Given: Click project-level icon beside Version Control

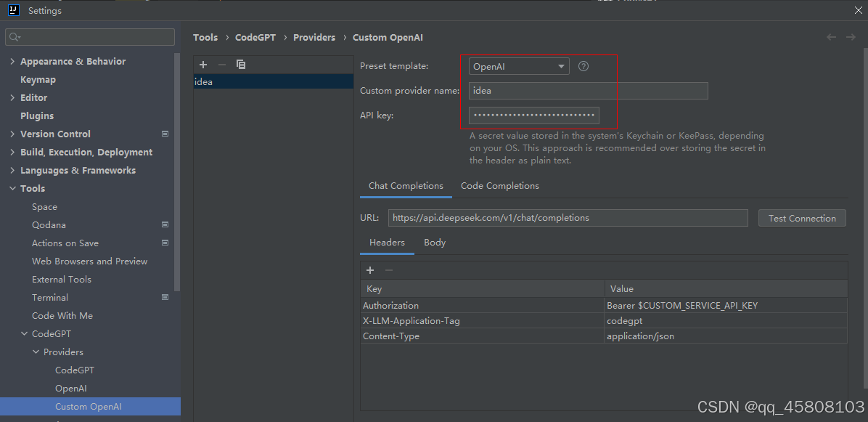Looking at the screenshot, I should (165, 134).
